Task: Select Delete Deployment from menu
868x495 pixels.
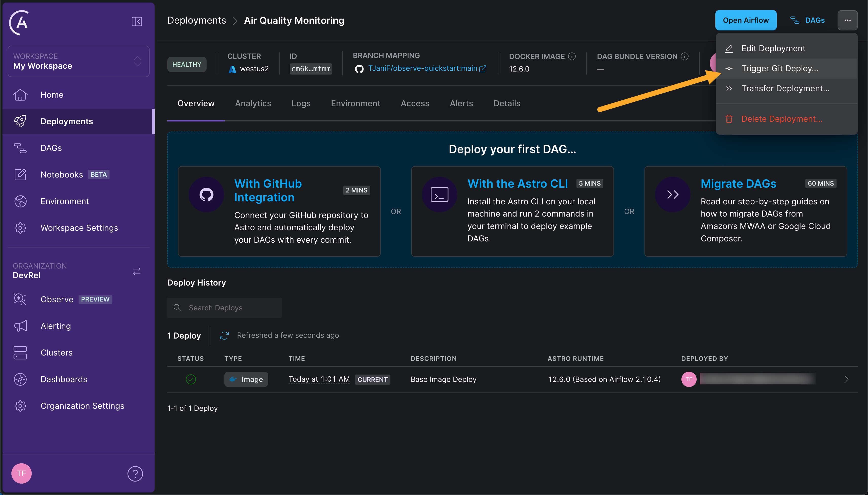Action: coord(781,119)
